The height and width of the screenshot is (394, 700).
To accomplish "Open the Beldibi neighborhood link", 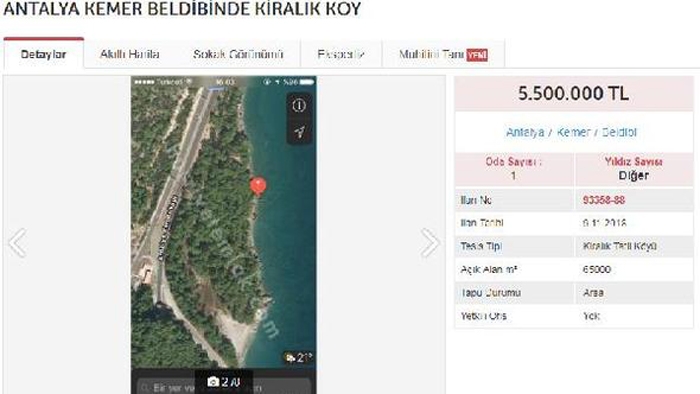I will [x=619, y=132].
